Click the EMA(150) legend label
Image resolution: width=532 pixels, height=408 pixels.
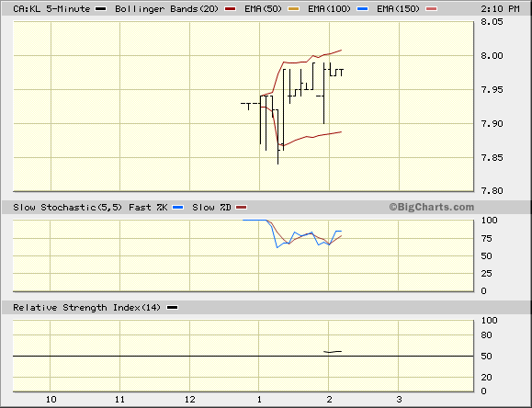[x=399, y=9]
